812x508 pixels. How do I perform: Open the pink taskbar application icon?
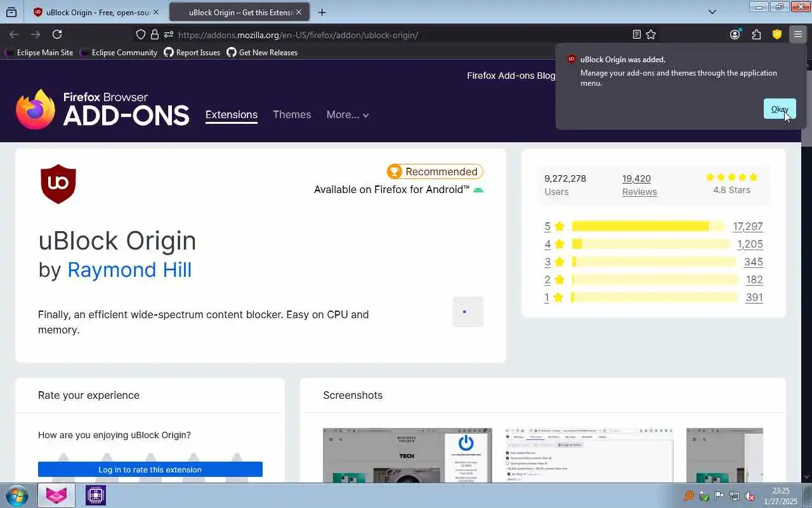(56, 495)
